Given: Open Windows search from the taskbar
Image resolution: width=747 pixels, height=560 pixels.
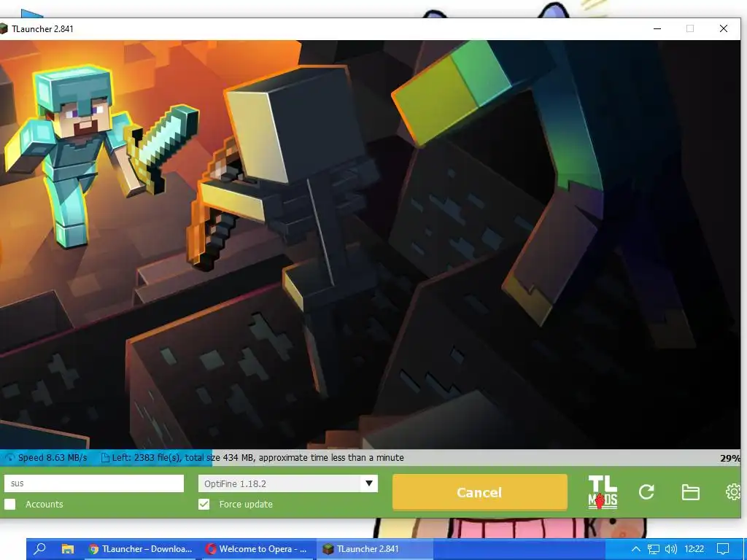Looking at the screenshot, I should point(40,548).
